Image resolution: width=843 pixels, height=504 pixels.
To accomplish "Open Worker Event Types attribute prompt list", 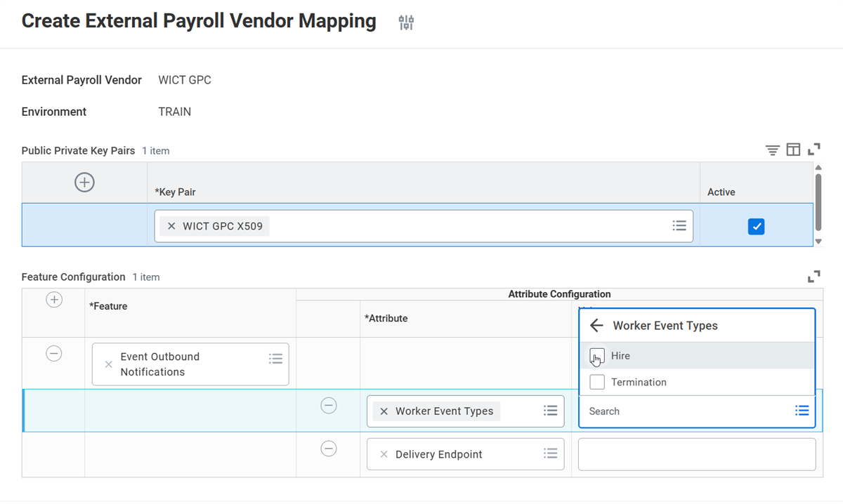I will click(550, 411).
